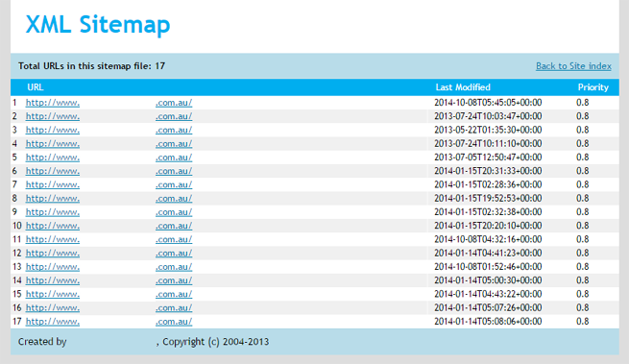
Task: Follow the URL link in row 17
Action: click(109, 322)
